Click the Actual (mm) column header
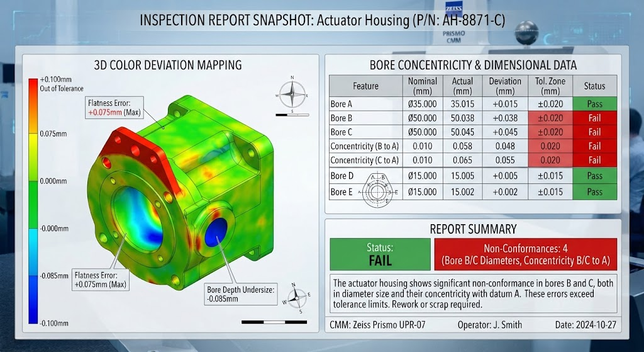This screenshot has width=644, height=352. 462,86
